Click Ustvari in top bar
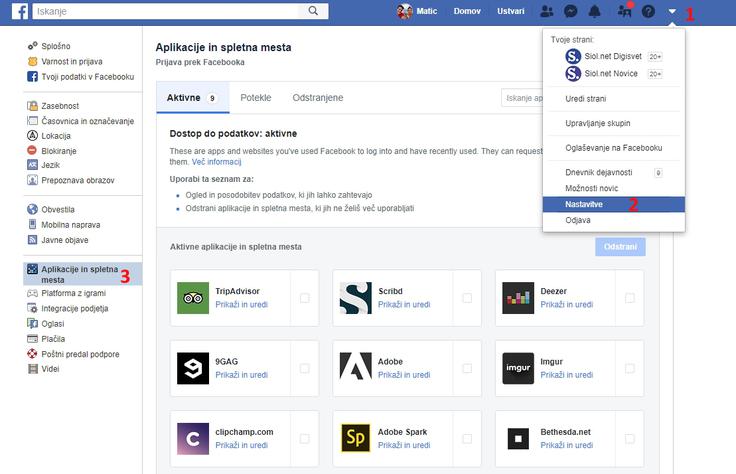Viewport: 736px width, 474px height. 511,11
